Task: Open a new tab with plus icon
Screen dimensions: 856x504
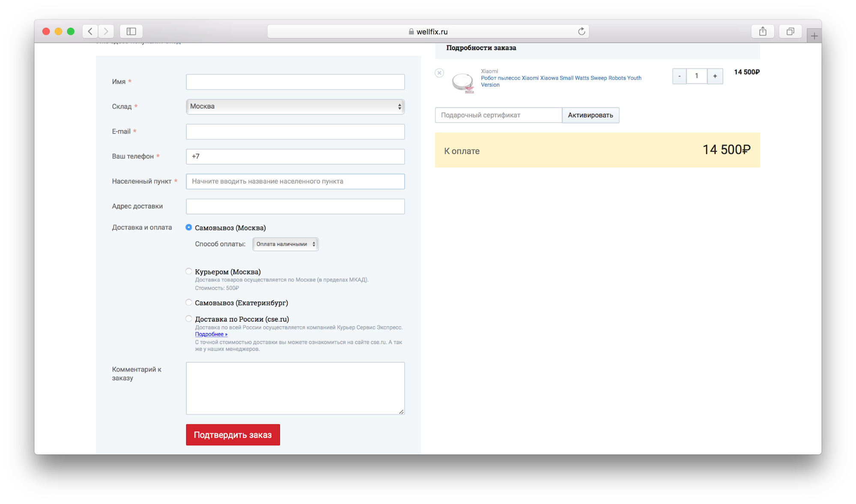Action: click(x=814, y=36)
